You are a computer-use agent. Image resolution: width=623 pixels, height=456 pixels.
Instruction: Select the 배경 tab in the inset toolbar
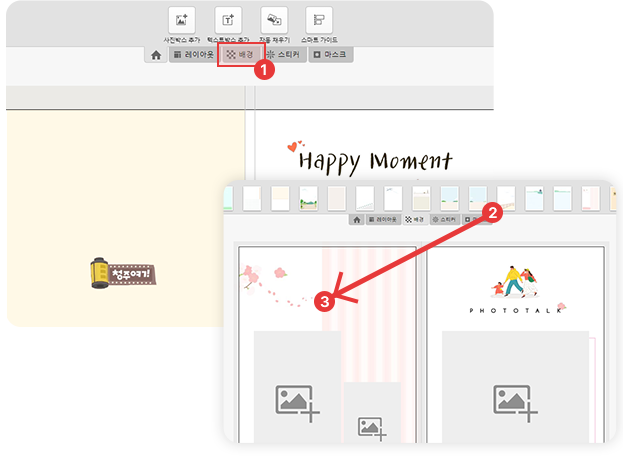click(x=416, y=218)
